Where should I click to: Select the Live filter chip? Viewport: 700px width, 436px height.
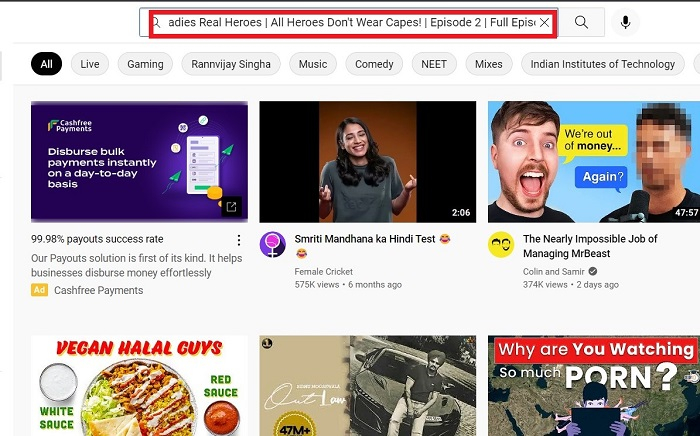coord(90,64)
